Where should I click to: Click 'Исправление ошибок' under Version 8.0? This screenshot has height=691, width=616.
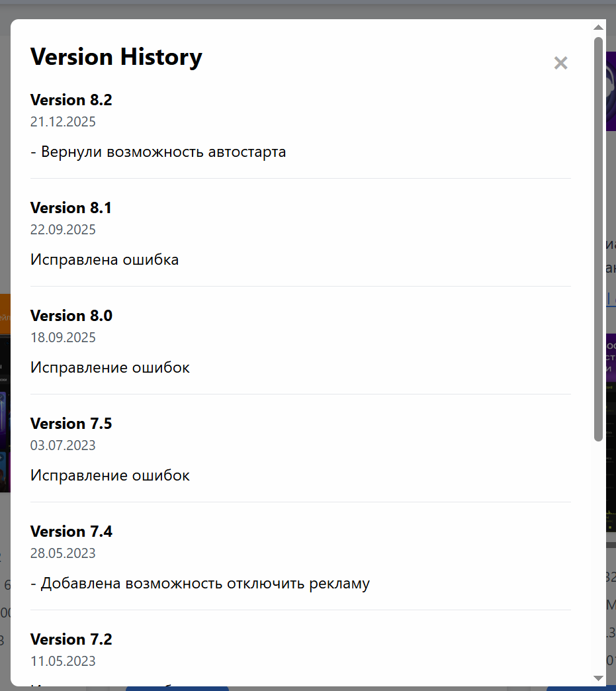[110, 367]
